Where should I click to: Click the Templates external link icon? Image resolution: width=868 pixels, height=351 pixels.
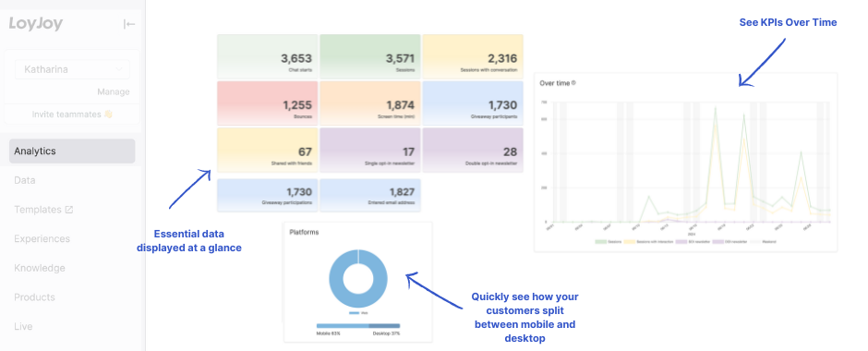(69, 210)
